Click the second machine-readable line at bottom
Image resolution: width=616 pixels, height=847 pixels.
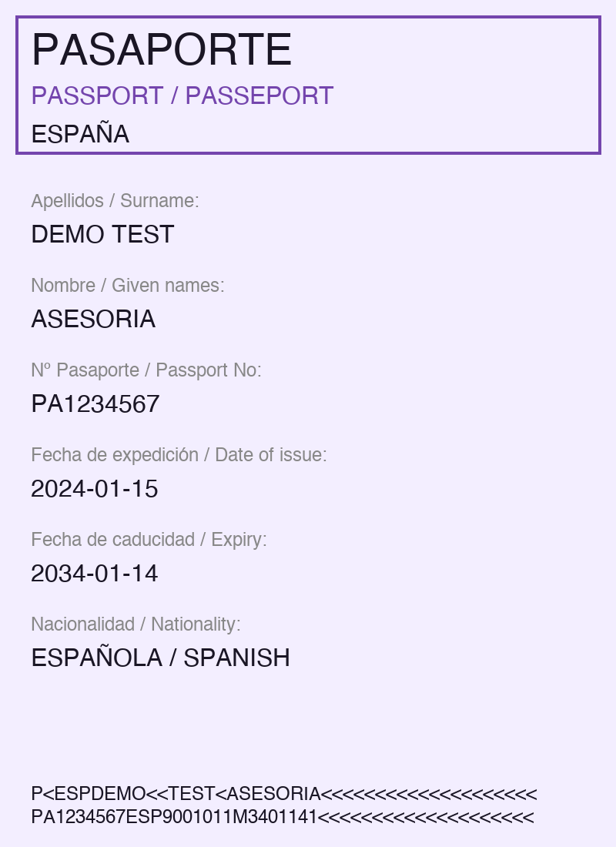pyautogui.click(x=282, y=817)
